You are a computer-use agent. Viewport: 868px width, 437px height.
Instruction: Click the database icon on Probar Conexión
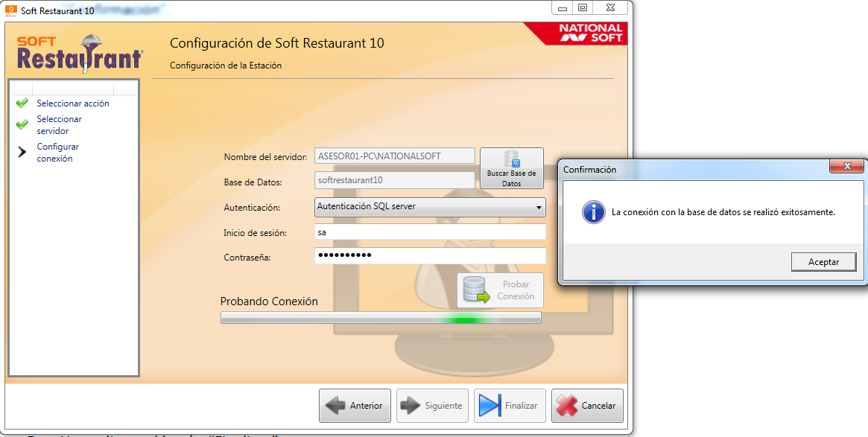click(476, 290)
